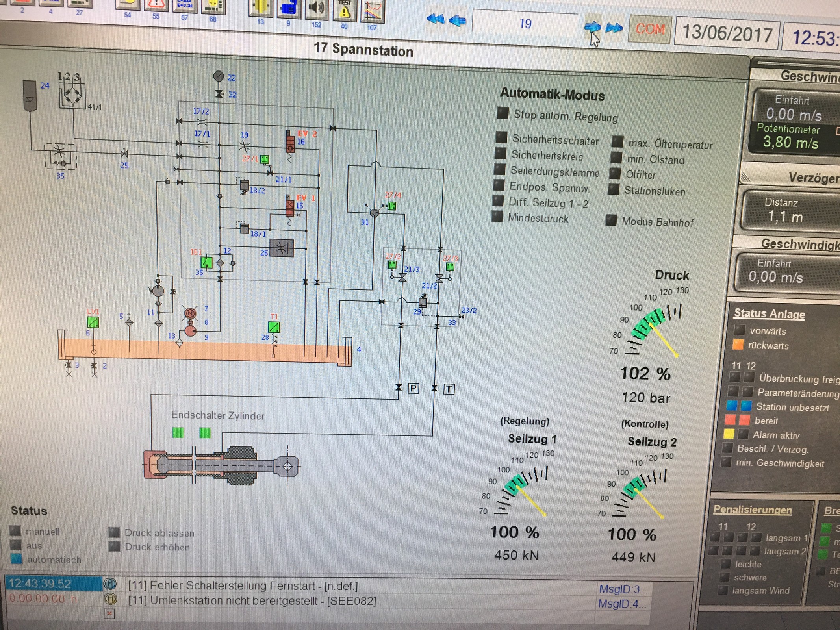Toggle the Sicherheitsschalter indicator box

click(x=501, y=137)
